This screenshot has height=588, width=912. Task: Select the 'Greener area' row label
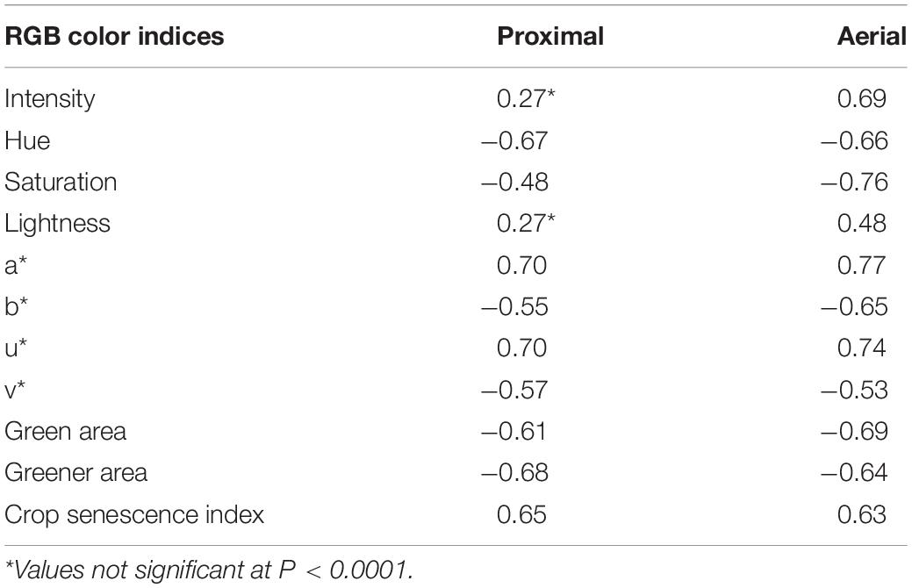click(76, 473)
